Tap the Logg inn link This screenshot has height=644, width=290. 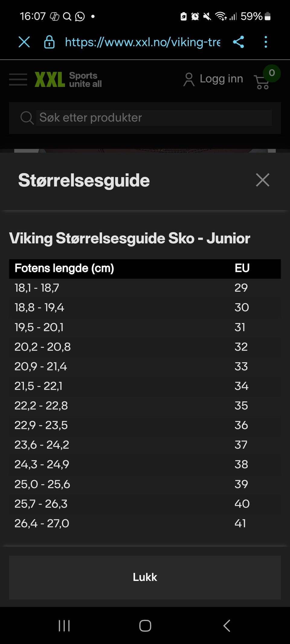(x=221, y=79)
